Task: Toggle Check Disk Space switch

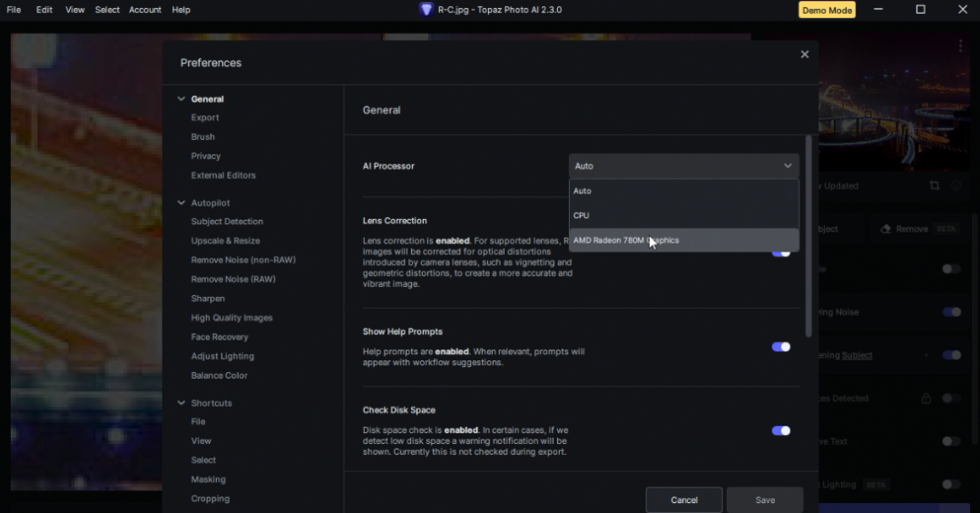Action: [780, 431]
